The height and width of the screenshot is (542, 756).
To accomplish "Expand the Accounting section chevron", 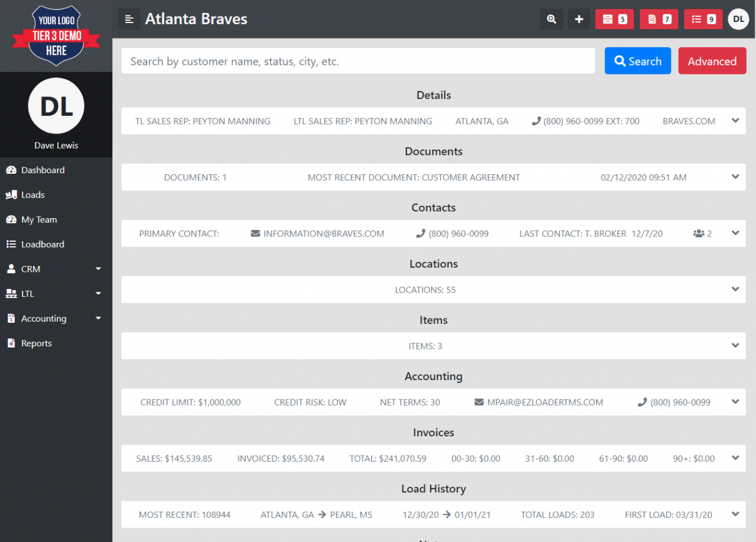I will point(735,401).
